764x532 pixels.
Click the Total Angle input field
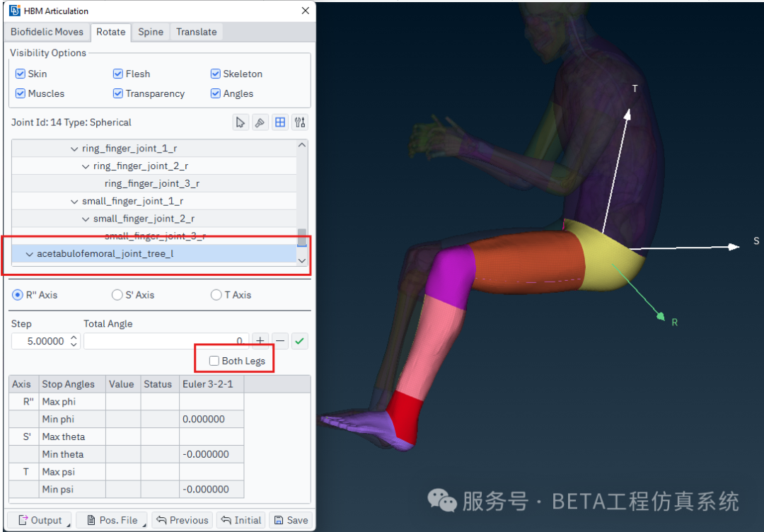pyautogui.click(x=166, y=341)
